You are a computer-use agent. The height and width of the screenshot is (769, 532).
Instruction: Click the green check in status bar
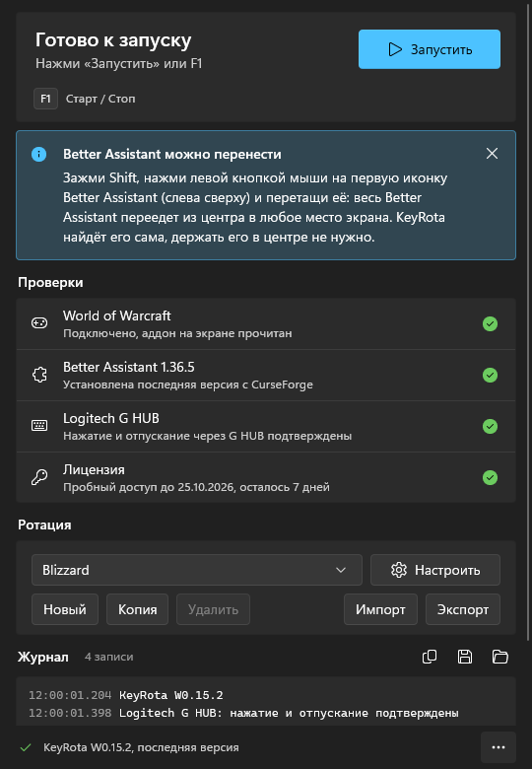(26, 747)
